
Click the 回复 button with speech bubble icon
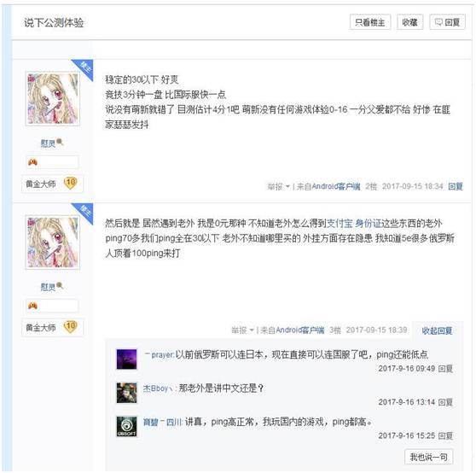[447, 22]
